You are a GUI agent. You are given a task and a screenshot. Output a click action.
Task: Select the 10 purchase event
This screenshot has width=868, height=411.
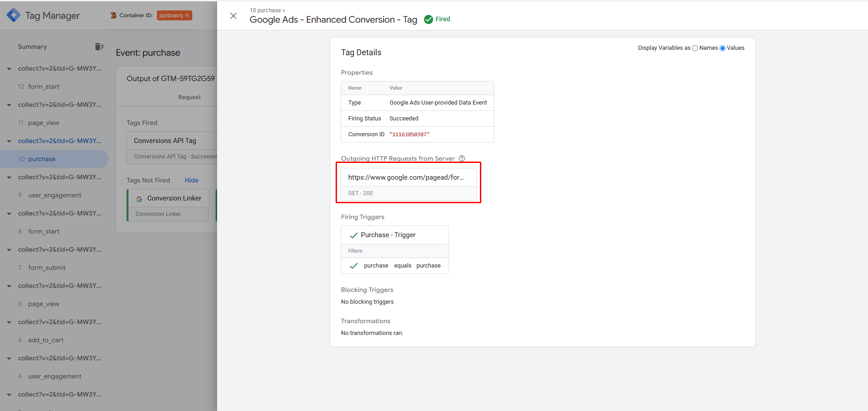[x=42, y=159]
